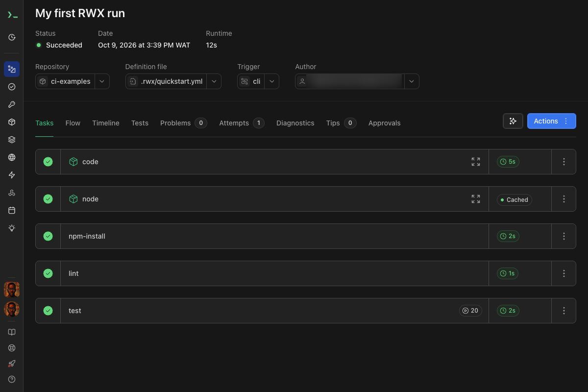Screen dimensions: 588x392
Task: Click the 20 tests badge on test row
Action: click(x=470, y=311)
